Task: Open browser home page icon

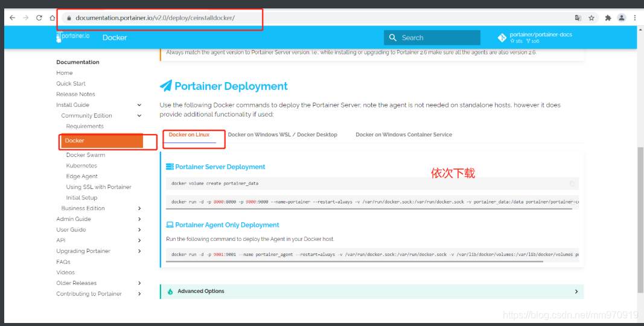Action: tap(52, 18)
